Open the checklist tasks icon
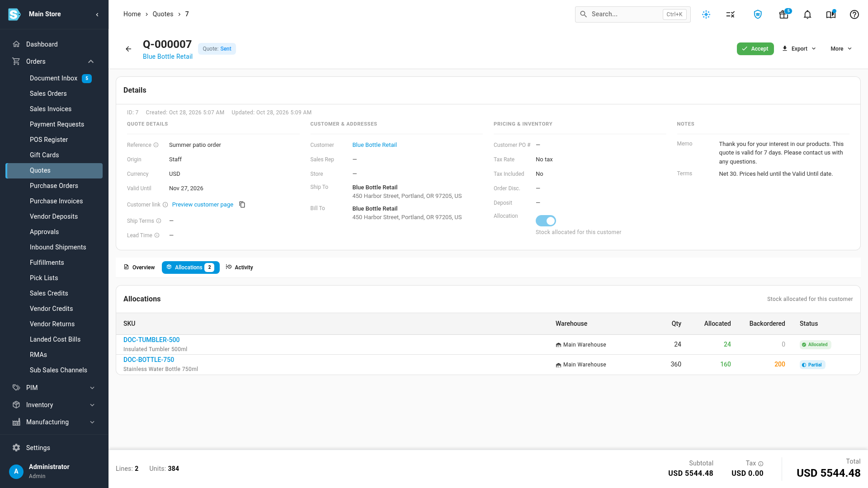This screenshot has height=488, width=868. pyautogui.click(x=731, y=14)
